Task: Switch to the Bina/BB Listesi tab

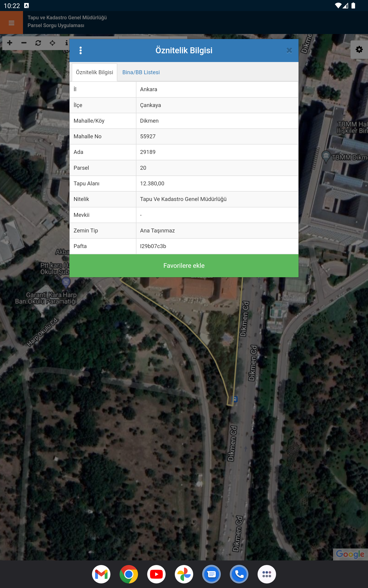Action: (141, 72)
